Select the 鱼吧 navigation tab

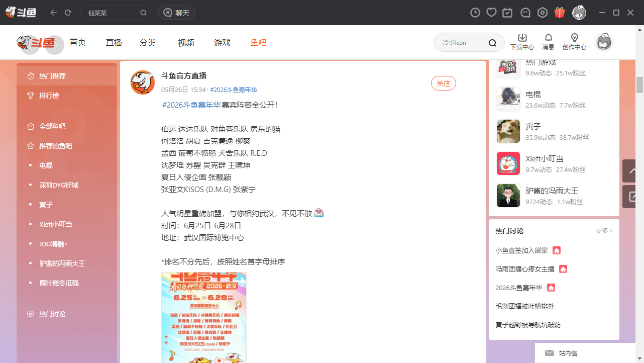point(258,43)
